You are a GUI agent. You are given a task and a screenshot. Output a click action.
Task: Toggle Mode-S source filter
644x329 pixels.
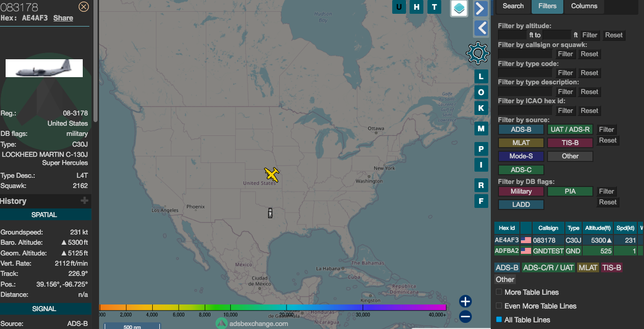[x=521, y=156]
